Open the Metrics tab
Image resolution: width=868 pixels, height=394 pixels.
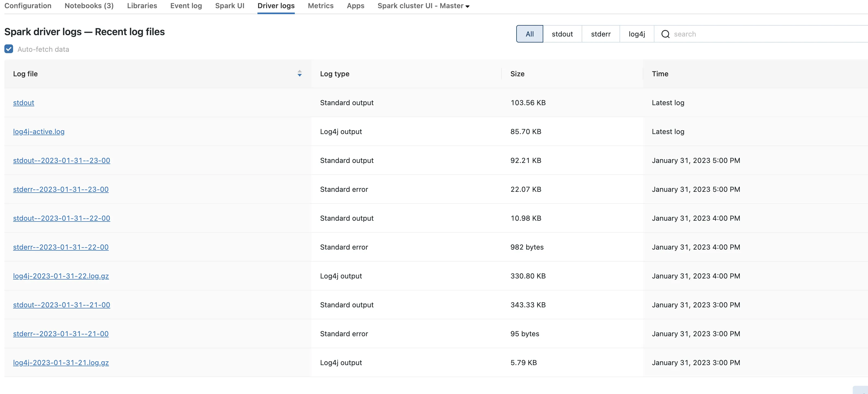(320, 6)
